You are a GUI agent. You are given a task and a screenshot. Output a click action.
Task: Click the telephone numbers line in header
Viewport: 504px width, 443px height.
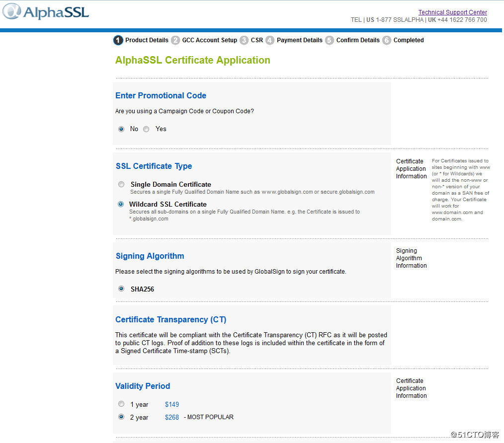coord(419,20)
